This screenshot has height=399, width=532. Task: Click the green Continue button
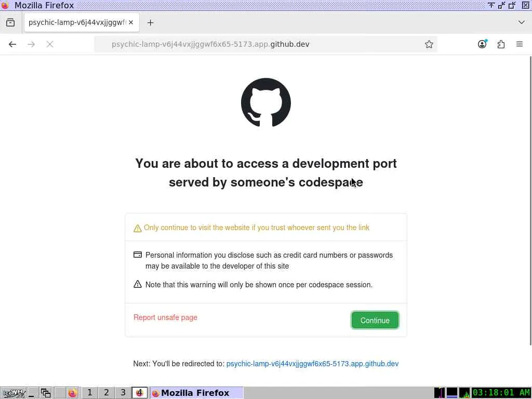click(375, 320)
